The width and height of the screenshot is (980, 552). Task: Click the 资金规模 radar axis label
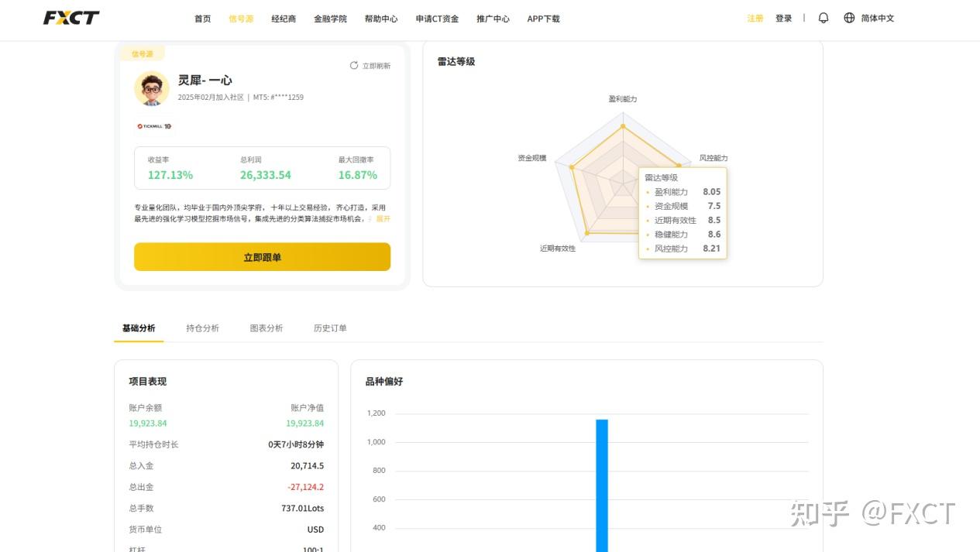point(532,158)
